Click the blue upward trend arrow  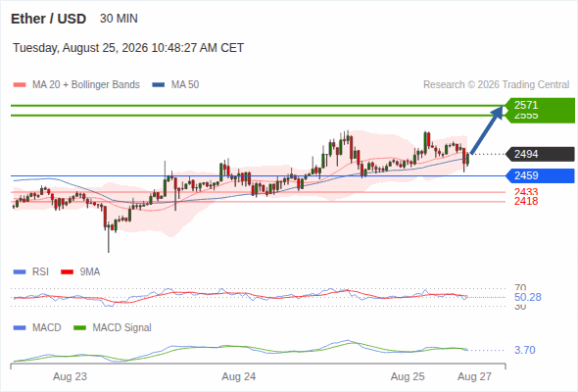[x=487, y=129]
